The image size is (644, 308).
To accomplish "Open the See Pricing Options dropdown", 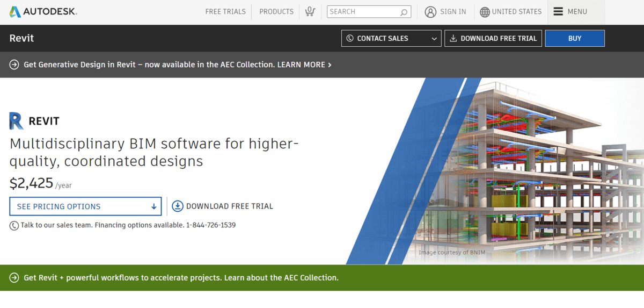I will click(85, 206).
